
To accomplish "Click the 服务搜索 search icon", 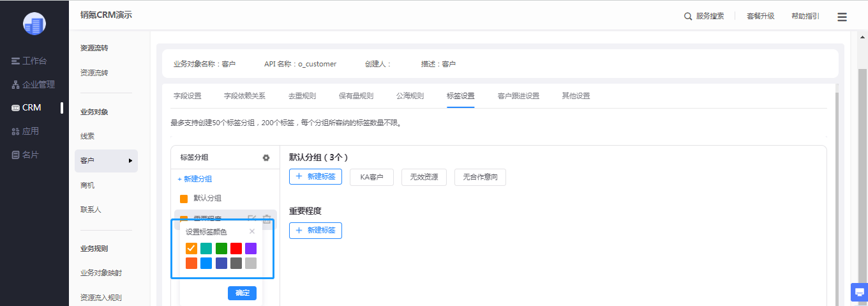I will (x=688, y=16).
